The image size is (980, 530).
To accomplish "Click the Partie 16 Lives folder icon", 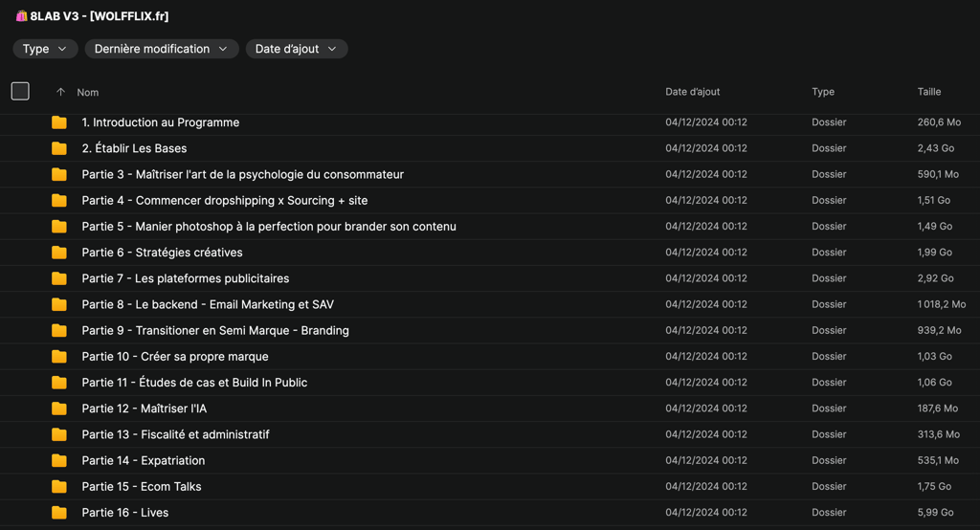I will tap(59, 513).
